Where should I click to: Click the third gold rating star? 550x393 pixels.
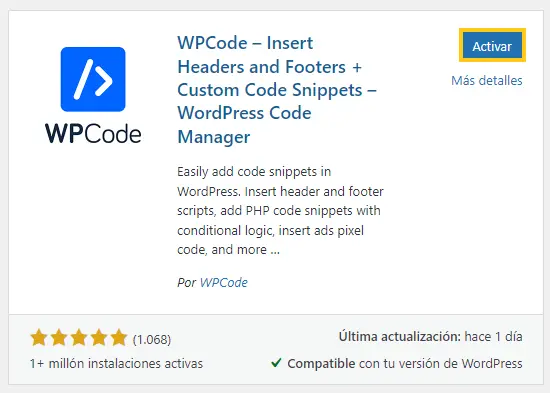(79, 338)
